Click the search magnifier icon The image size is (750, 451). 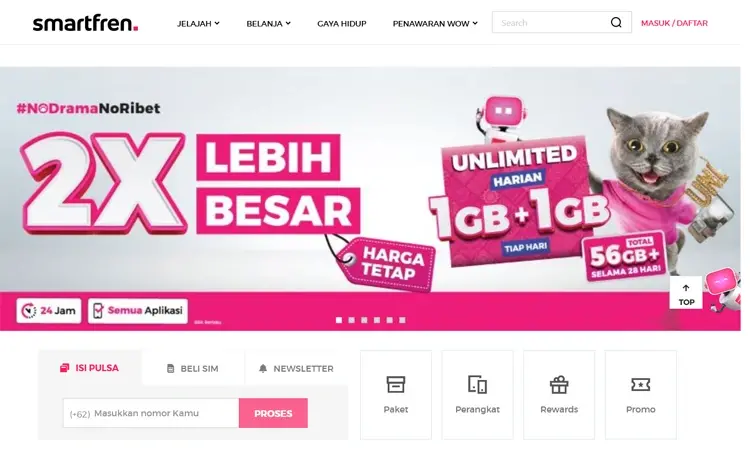point(616,22)
